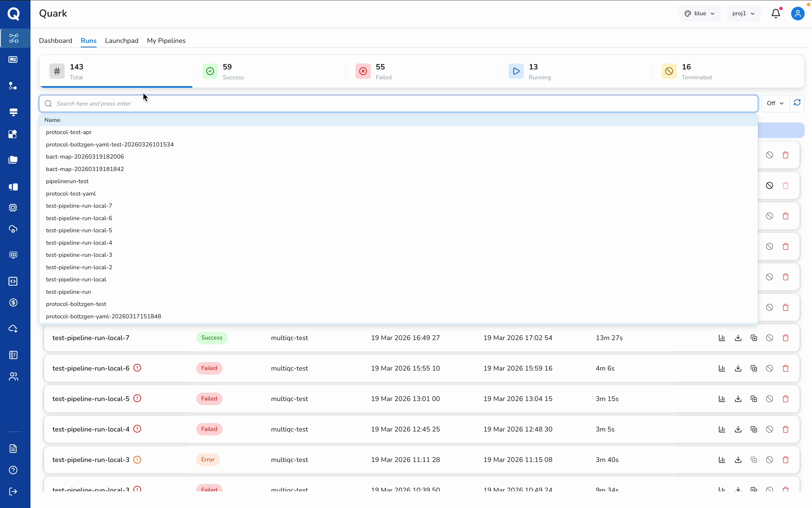The width and height of the screenshot is (812, 508).
Task: Click the search runs input field
Action: pyautogui.click(x=399, y=104)
